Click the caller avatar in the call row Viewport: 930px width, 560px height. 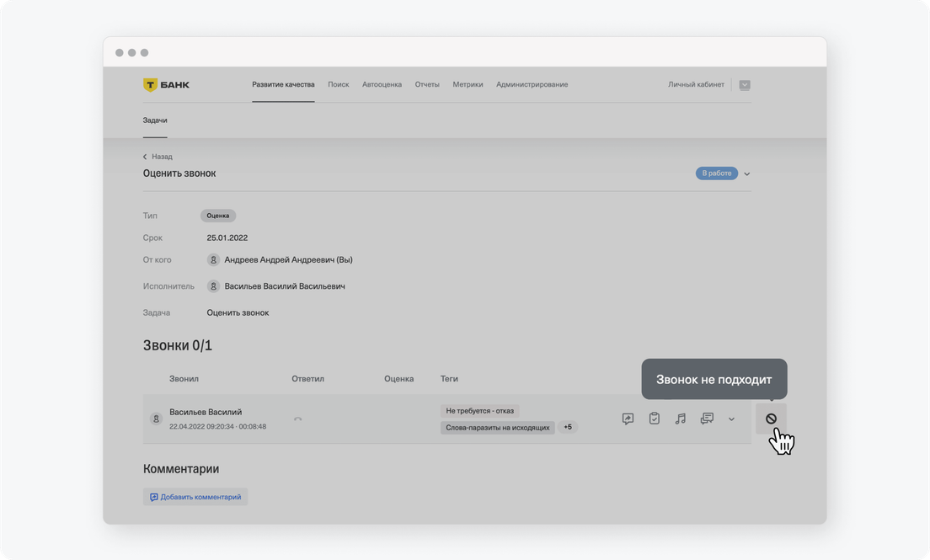[156, 419]
